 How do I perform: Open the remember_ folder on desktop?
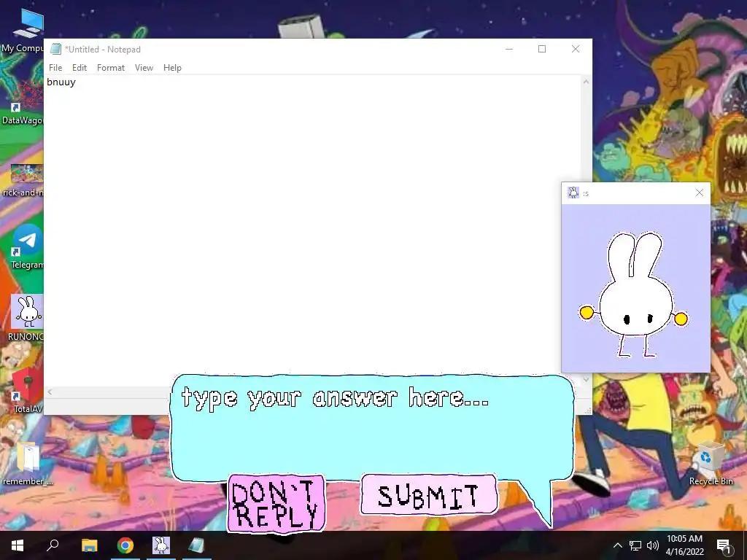click(x=28, y=463)
